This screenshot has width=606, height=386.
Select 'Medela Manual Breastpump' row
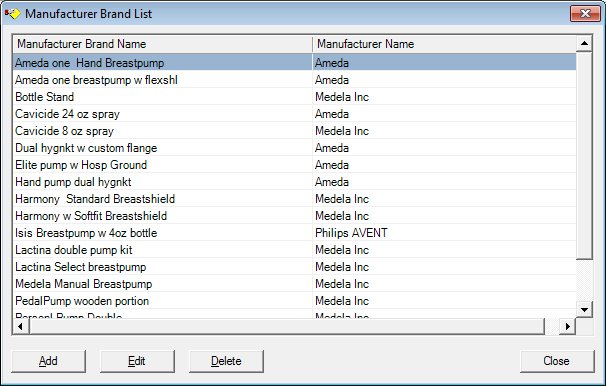pos(294,284)
